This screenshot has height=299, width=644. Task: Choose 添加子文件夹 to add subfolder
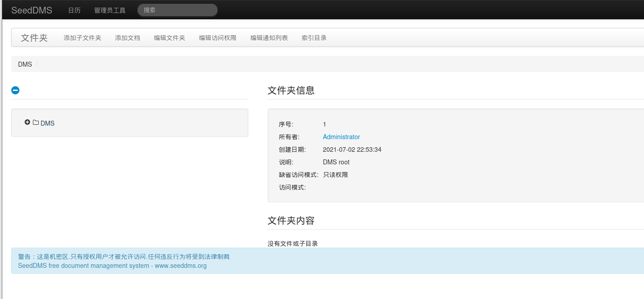[82, 38]
